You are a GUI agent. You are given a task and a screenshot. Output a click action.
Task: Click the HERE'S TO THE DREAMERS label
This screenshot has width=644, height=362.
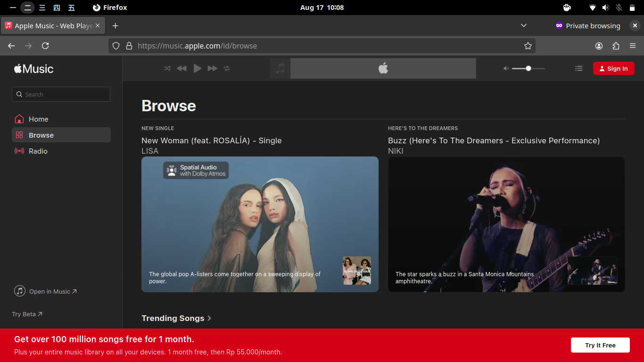[423, 128]
